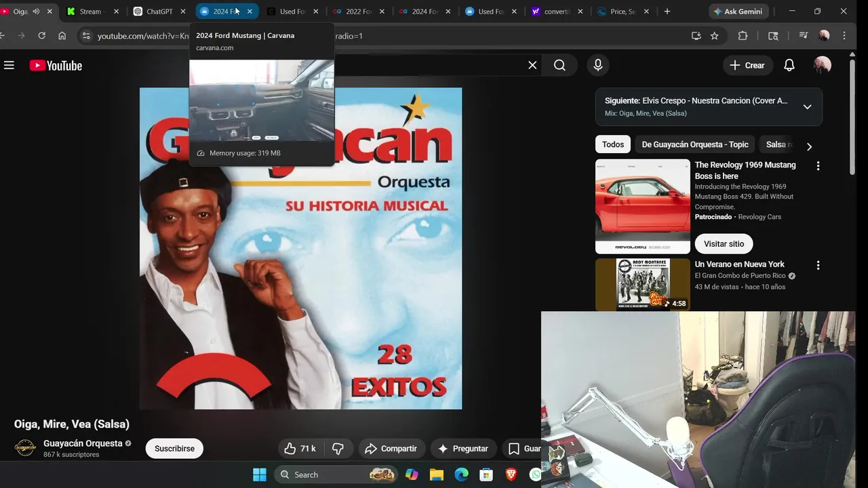Select the Todos filter chip
This screenshot has height=488, width=868.
[613, 144]
